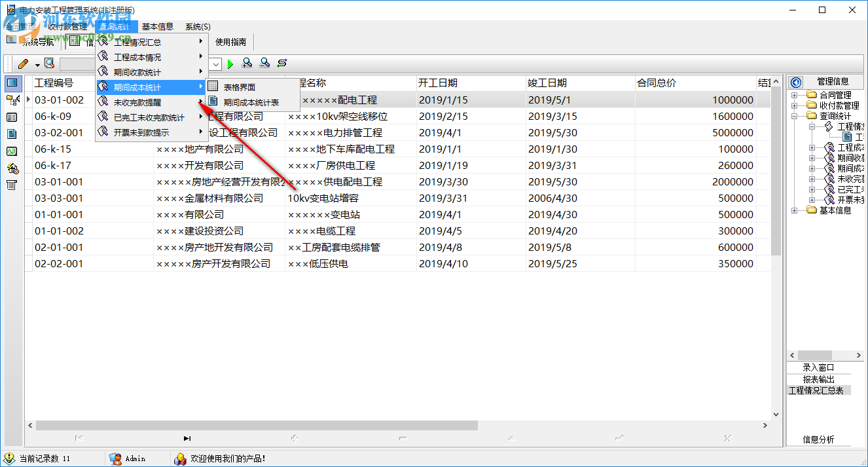This screenshot has width=868, height=467.
Task: Open the toolbar combo box dropdown arrow
Action: pyautogui.click(x=215, y=64)
